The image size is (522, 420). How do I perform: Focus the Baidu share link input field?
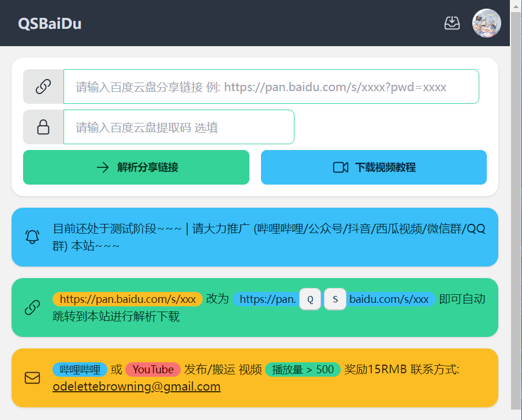coord(271,87)
